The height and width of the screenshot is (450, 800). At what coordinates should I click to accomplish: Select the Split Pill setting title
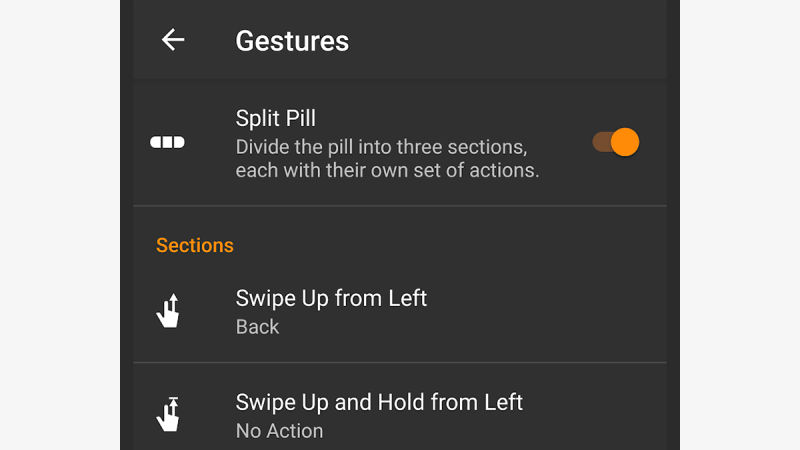[x=276, y=118]
